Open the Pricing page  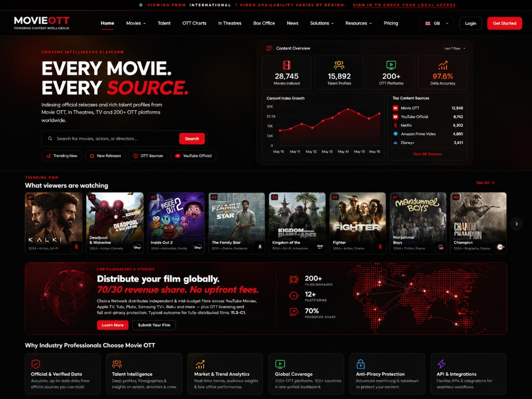[x=391, y=23]
